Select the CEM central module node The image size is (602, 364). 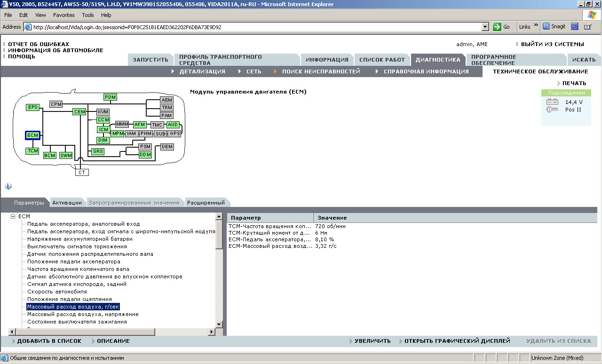point(79,112)
